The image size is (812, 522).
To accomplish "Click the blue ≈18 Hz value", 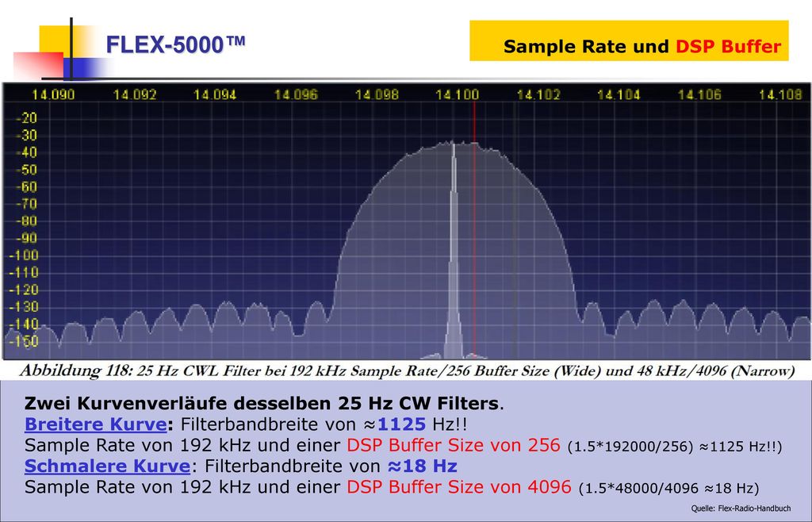I will [423, 466].
